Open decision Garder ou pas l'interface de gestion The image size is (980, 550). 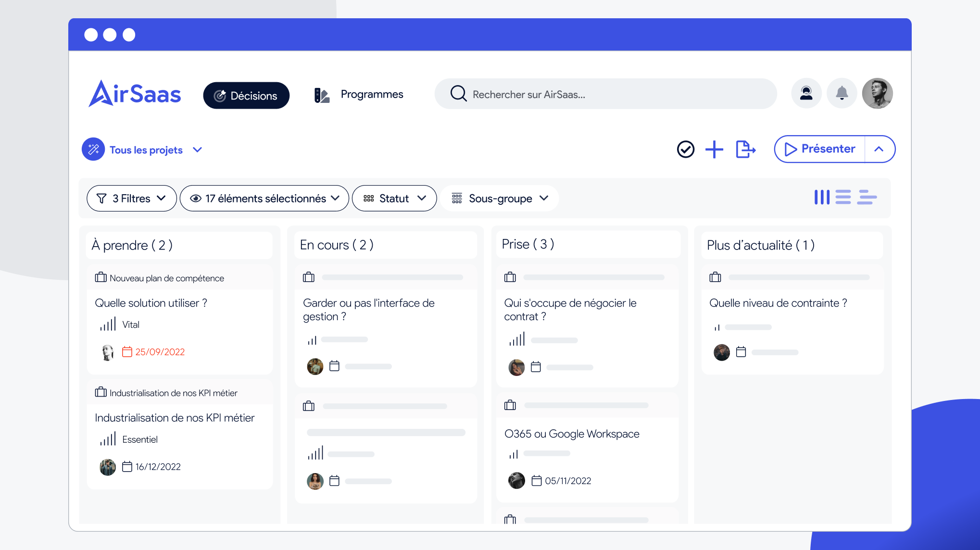tap(369, 310)
